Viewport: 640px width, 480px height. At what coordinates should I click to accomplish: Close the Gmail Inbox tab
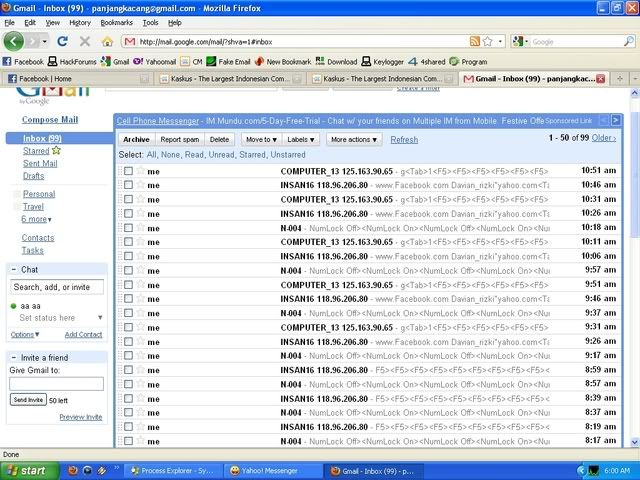pos(600,79)
